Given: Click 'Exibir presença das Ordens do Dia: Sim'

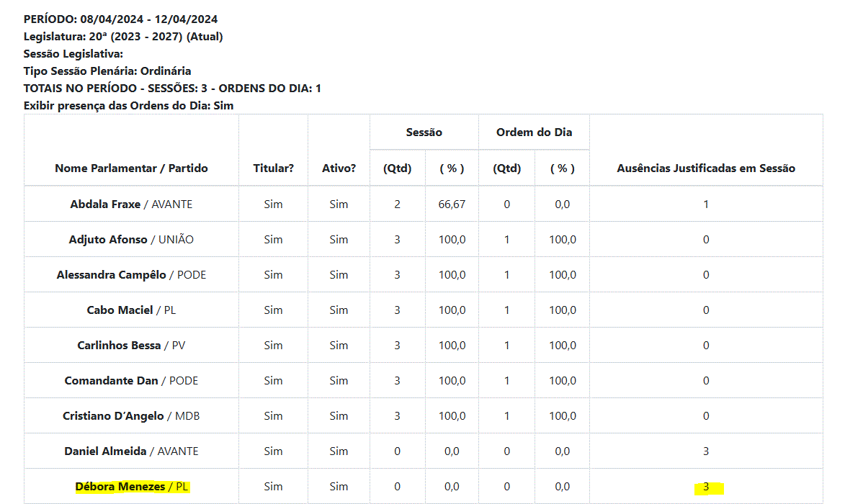Looking at the screenshot, I should click(128, 106).
